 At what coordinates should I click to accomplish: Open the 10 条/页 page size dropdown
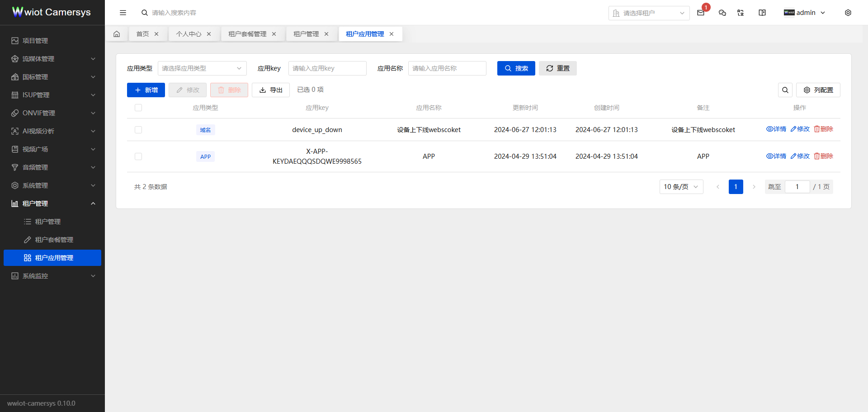tap(681, 186)
